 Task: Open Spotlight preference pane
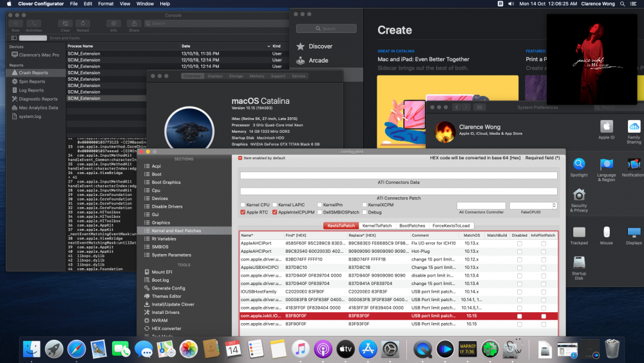click(579, 168)
